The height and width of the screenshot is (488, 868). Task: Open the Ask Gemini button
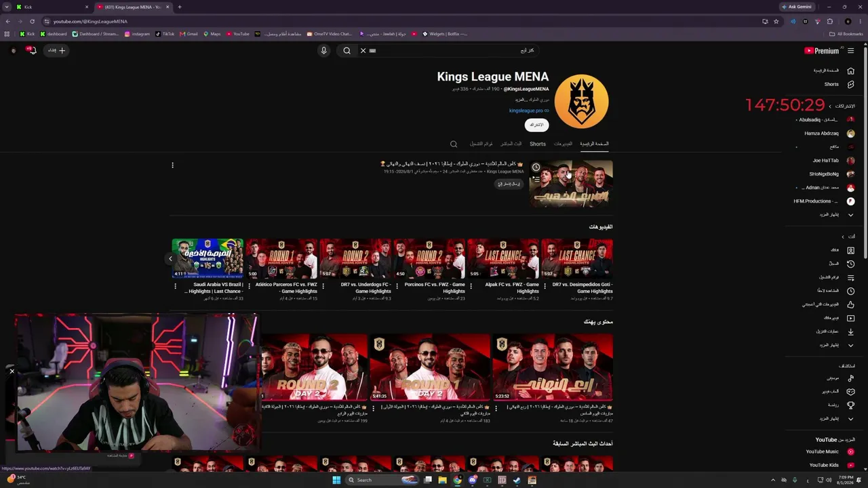pyautogui.click(x=797, y=7)
